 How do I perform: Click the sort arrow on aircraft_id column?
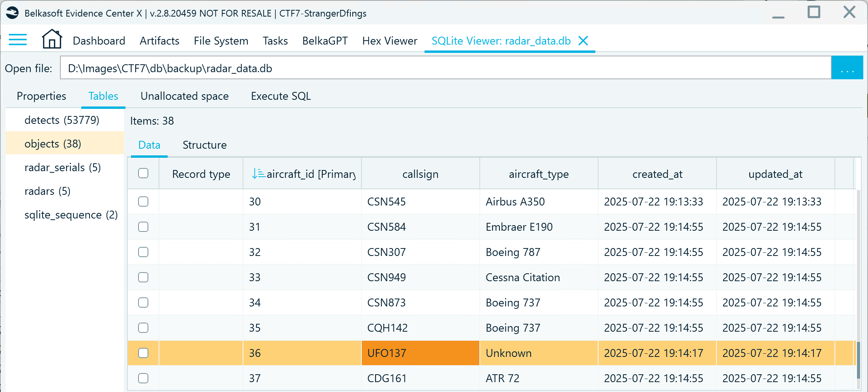pyautogui.click(x=258, y=173)
